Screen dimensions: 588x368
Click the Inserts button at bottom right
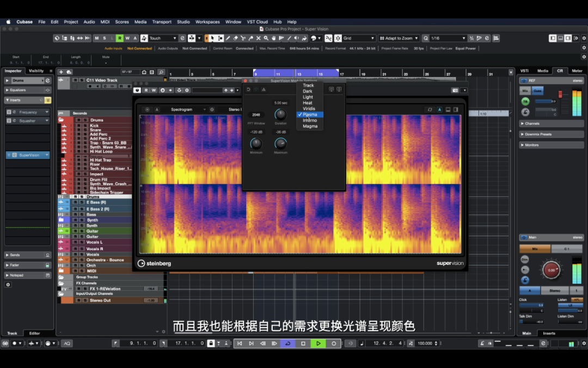click(549, 334)
